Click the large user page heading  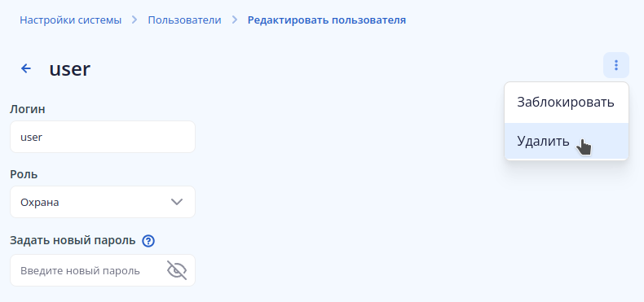[x=70, y=69]
